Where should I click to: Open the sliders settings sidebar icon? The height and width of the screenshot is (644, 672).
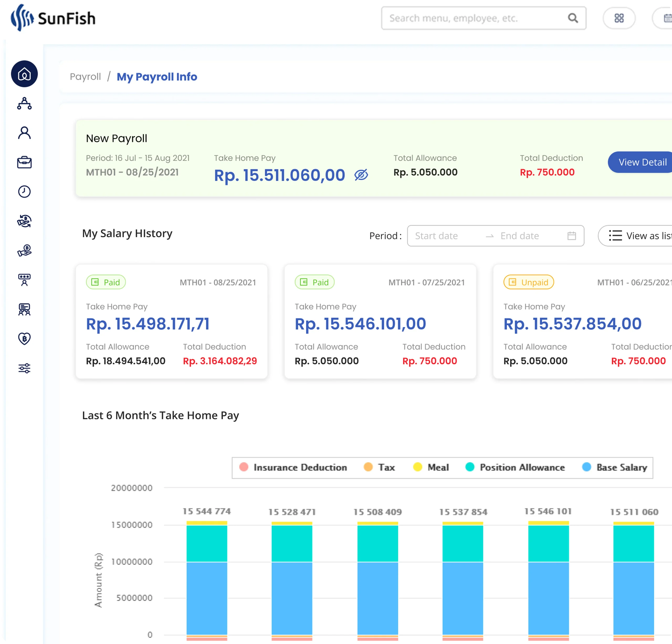click(24, 368)
